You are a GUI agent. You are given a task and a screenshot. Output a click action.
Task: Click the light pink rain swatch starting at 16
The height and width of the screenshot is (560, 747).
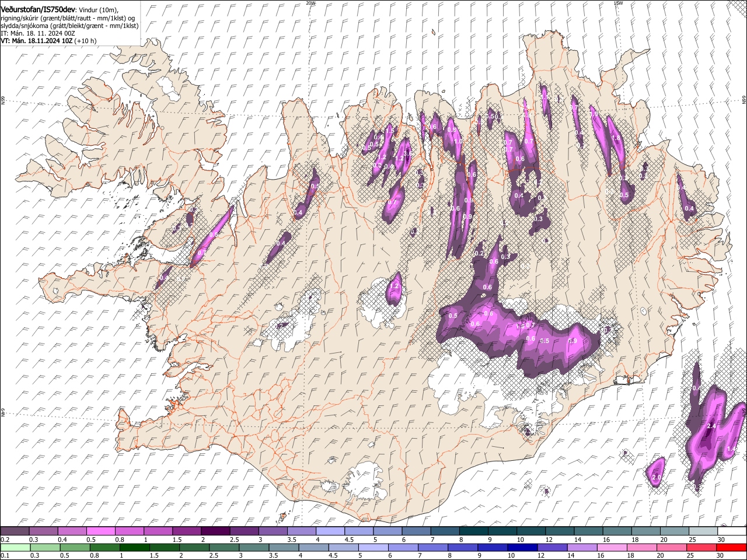pos(612,547)
